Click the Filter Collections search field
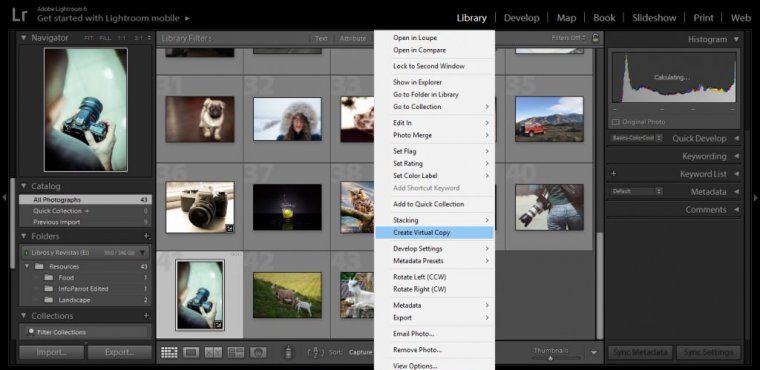760x370 pixels. (85, 332)
